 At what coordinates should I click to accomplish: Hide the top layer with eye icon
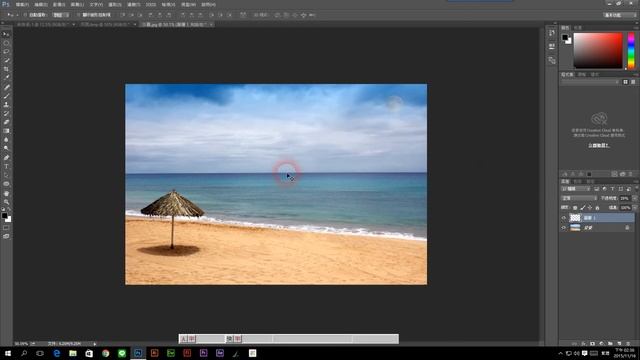pos(564,218)
